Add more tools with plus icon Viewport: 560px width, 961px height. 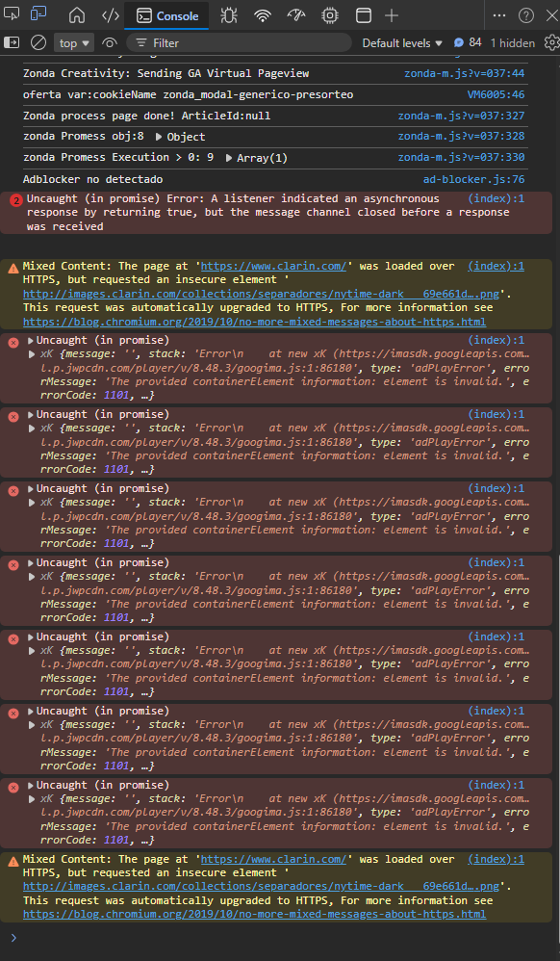[392, 16]
